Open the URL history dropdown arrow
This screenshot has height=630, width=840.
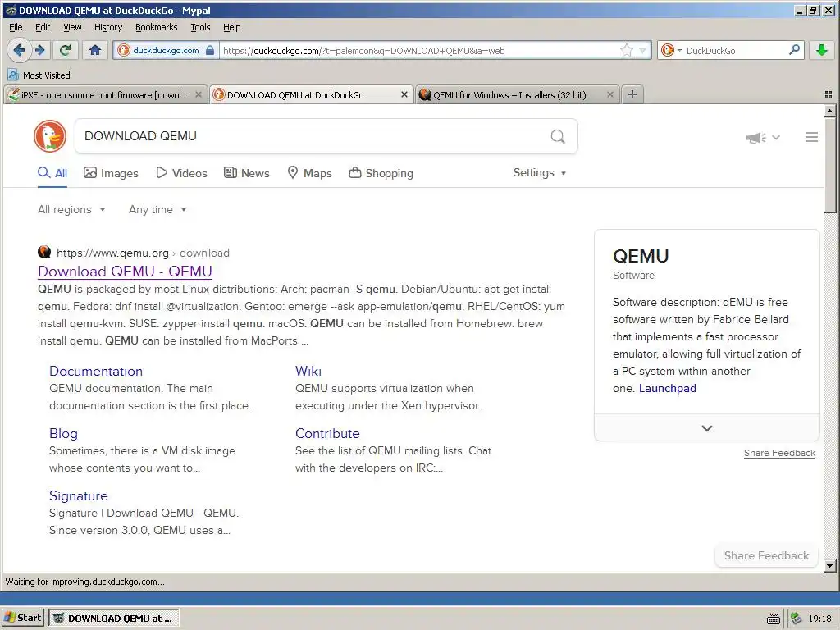click(642, 50)
